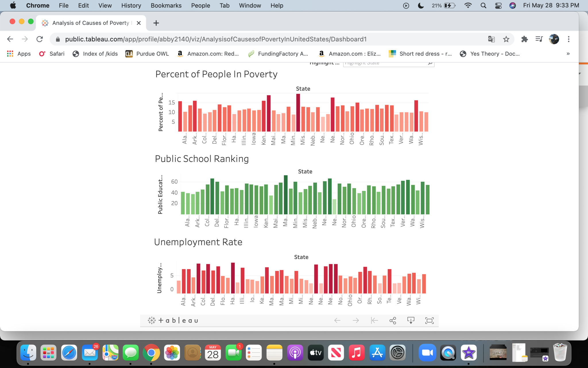This screenshot has width=588, height=368.
Task: Toggle Do Not Disturb moon icon
Action: [421, 5]
